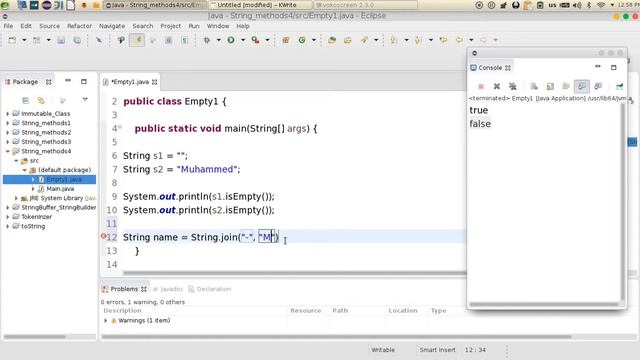640x360 pixels.
Task: Click the New file toolbar icon
Action: click(12, 40)
